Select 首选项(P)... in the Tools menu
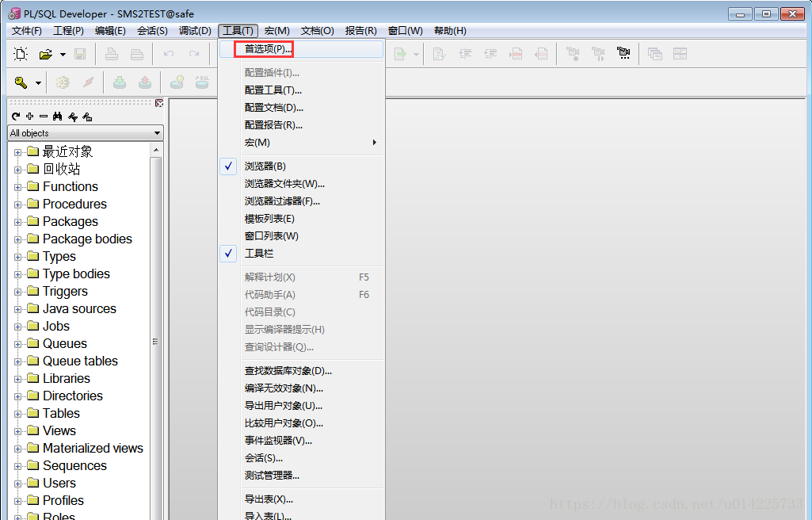 click(x=301, y=48)
